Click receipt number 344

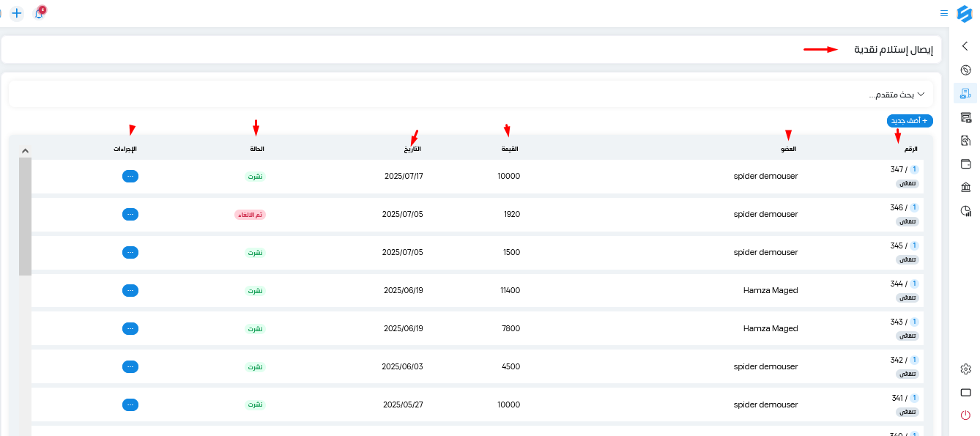pyautogui.click(x=897, y=284)
